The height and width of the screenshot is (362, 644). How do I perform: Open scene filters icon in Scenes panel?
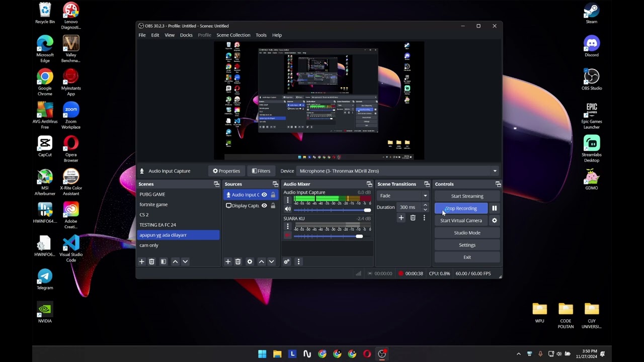point(163,261)
